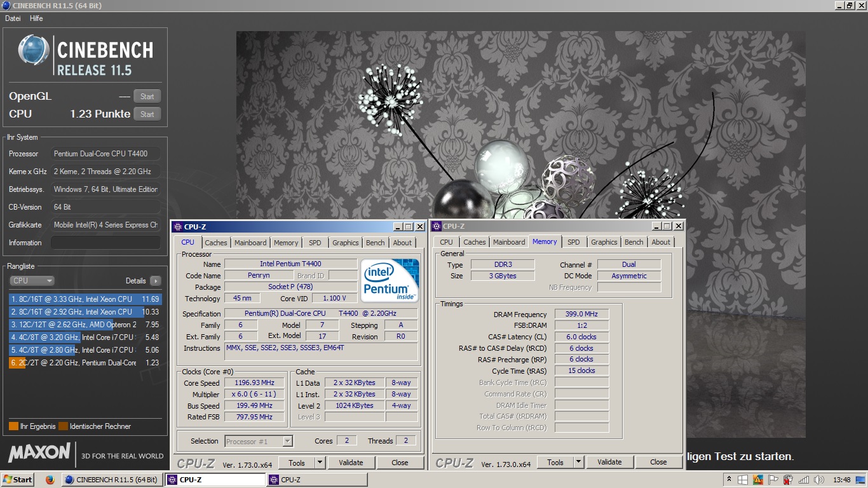Screen dimensions: 868x488
Task: Open the warning triangle tray icon
Action: (x=758, y=480)
